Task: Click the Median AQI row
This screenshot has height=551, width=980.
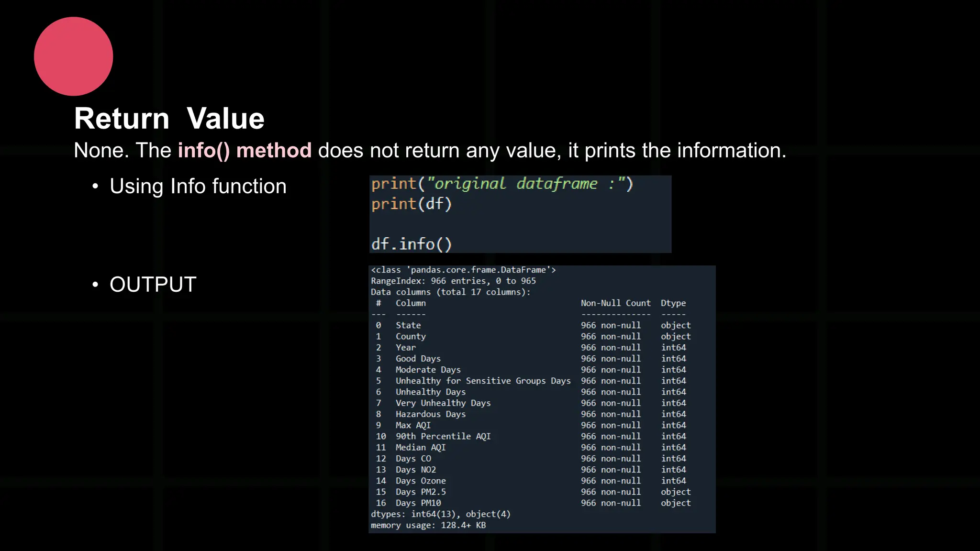Action: point(420,448)
